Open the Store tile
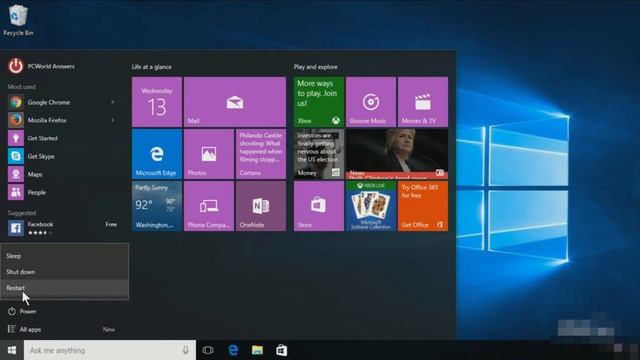This screenshot has width=640, height=360. pyautogui.click(x=319, y=206)
